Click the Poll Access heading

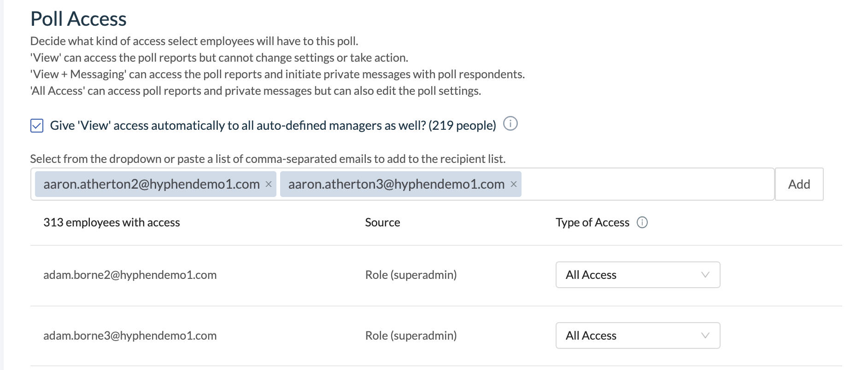point(78,19)
